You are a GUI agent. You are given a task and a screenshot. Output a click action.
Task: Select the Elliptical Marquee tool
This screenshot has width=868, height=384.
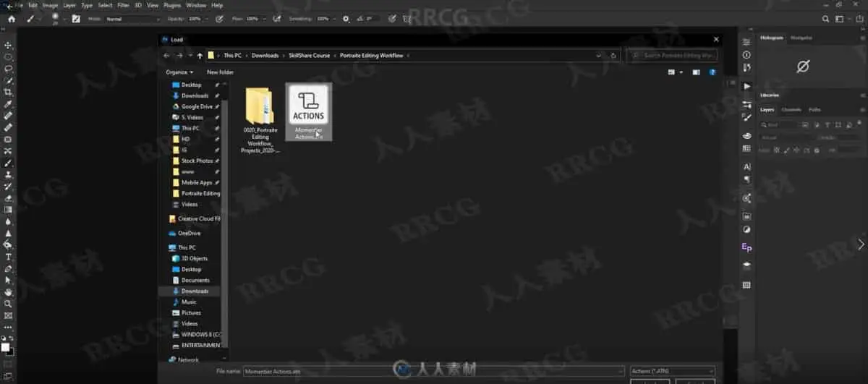[8, 56]
